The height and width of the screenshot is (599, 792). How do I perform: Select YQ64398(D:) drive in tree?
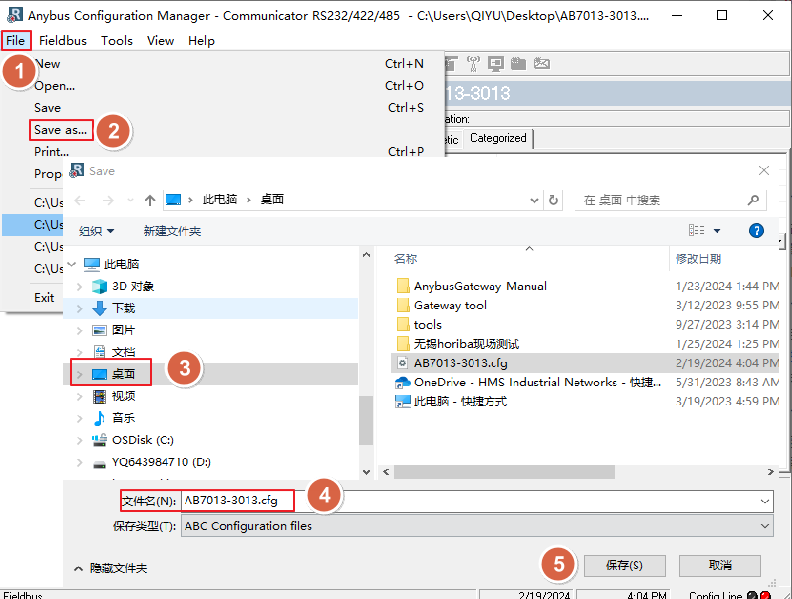(161, 462)
